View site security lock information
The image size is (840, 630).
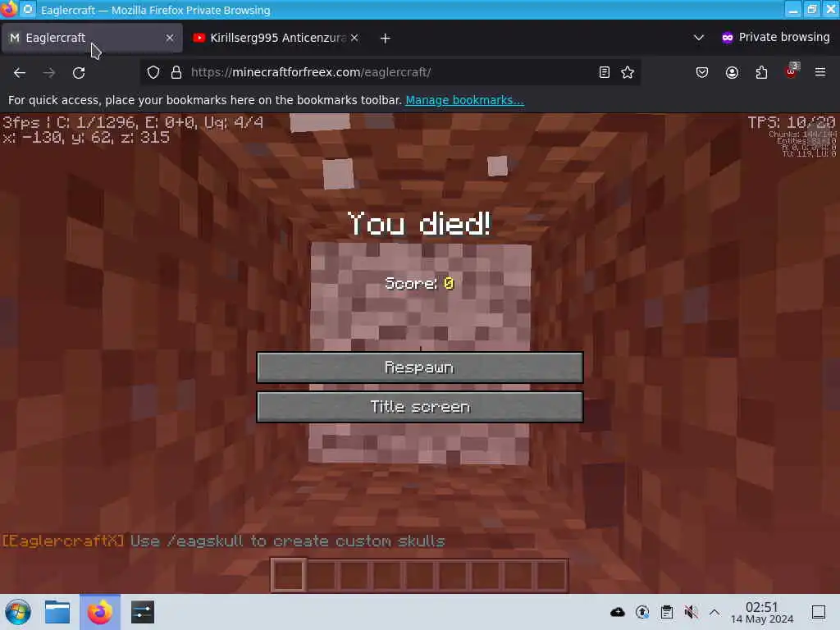tap(176, 72)
